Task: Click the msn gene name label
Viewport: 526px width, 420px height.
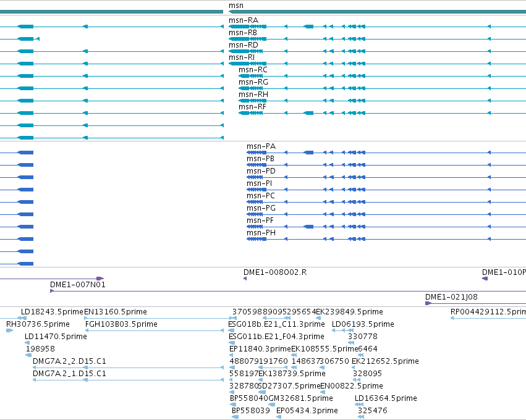Action: [236, 6]
